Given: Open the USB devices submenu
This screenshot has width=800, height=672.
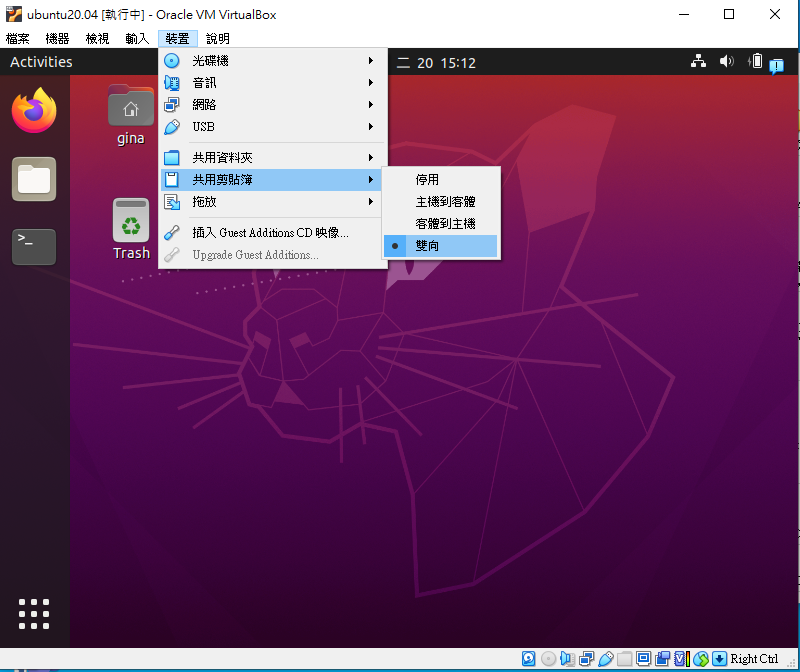Looking at the screenshot, I should (273, 127).
